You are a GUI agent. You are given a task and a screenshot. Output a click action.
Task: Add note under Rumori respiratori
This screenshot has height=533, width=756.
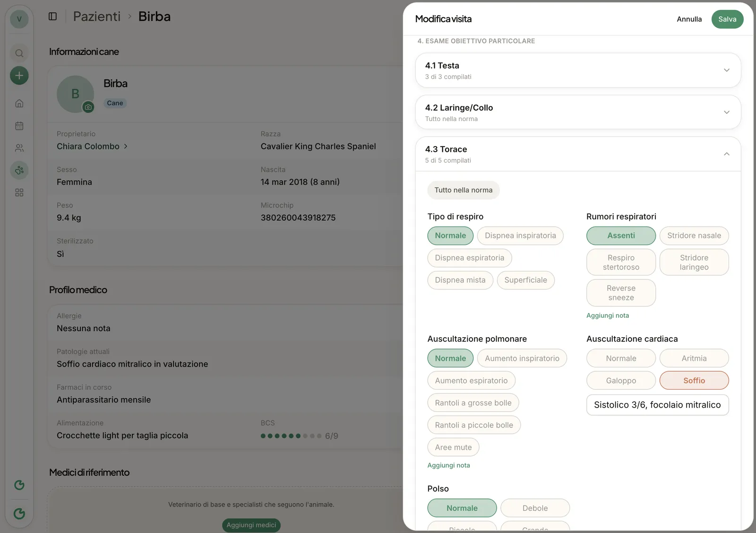[x=607, y=315]
